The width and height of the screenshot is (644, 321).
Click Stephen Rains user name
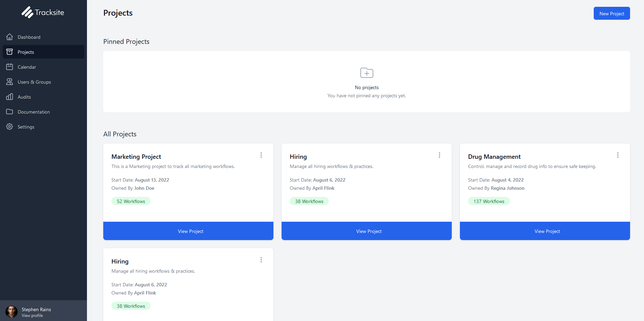coord(36,309)
